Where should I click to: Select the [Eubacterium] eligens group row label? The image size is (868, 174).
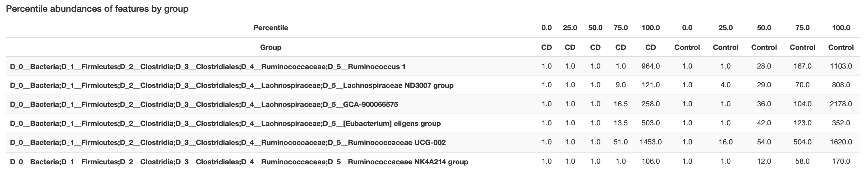(225, 124)
